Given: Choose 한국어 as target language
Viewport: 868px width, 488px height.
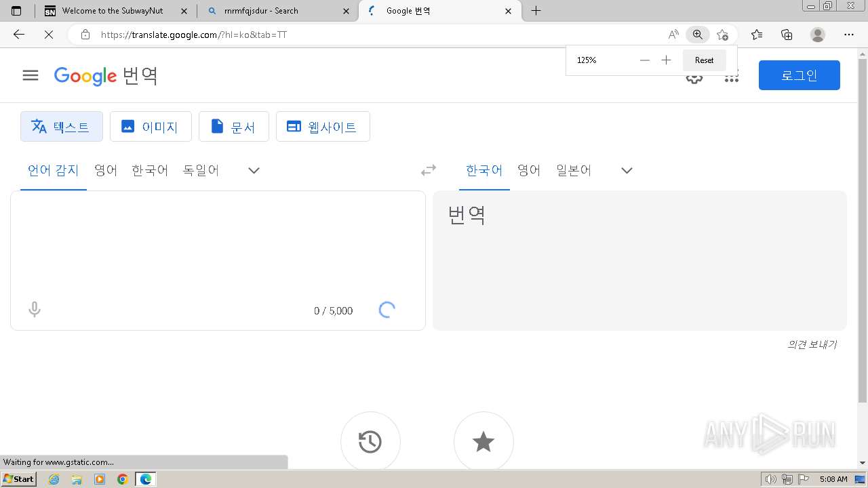Looking at the screenshot, I should click(x=484, y=170).
